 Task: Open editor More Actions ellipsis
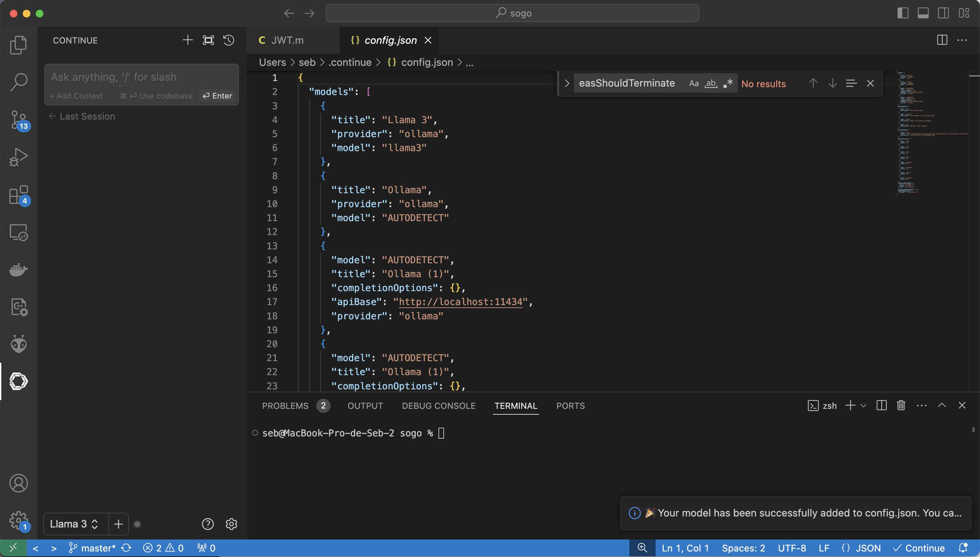(962, 40)
